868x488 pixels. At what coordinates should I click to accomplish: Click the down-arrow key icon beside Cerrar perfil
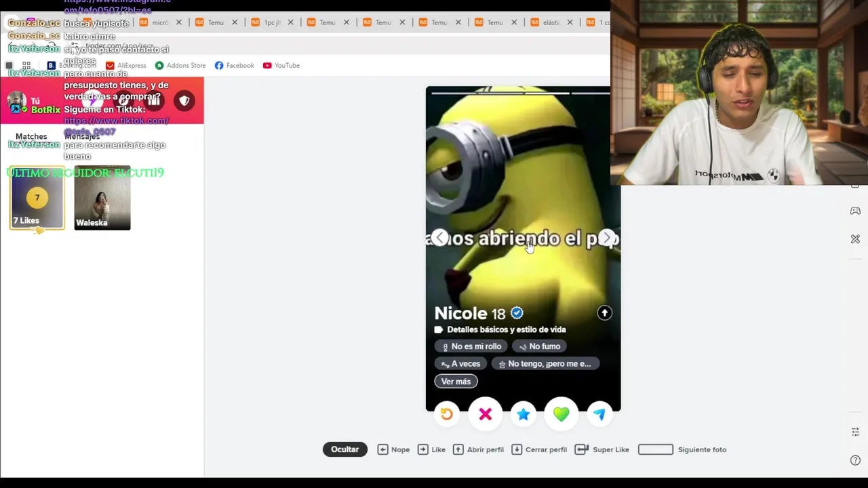pos(517,449)
